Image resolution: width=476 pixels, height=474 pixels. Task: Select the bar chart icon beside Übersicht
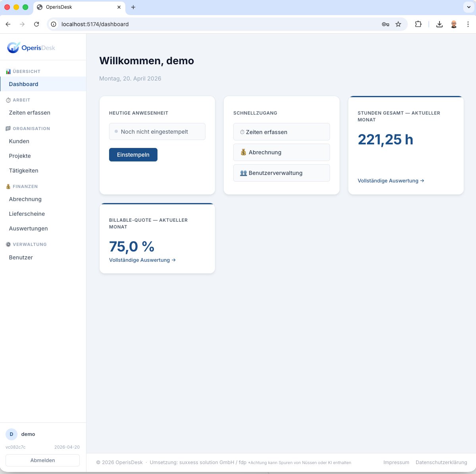(x=8, y=71)
